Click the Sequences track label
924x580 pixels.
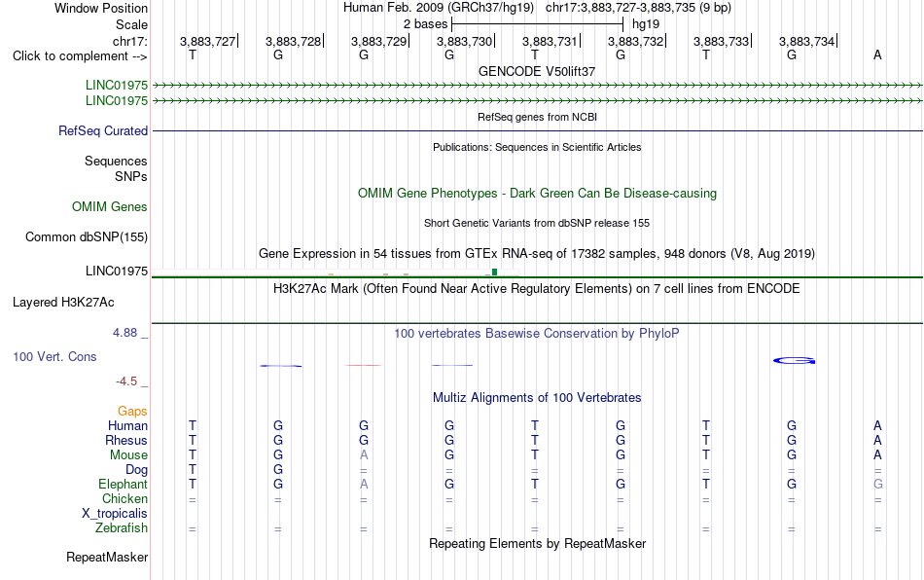(116, 161)
